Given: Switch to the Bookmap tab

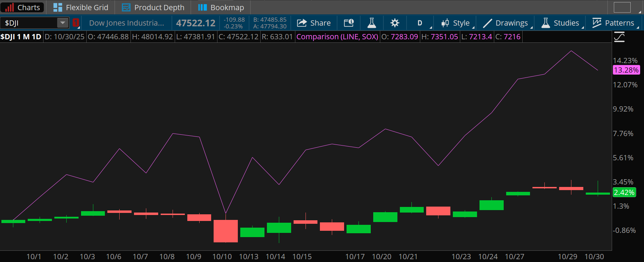Looking at the screenshot, I should click(221, 7).
